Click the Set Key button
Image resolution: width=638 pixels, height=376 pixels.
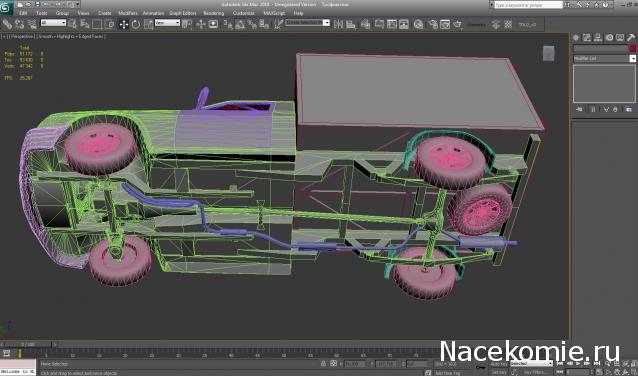498,372
